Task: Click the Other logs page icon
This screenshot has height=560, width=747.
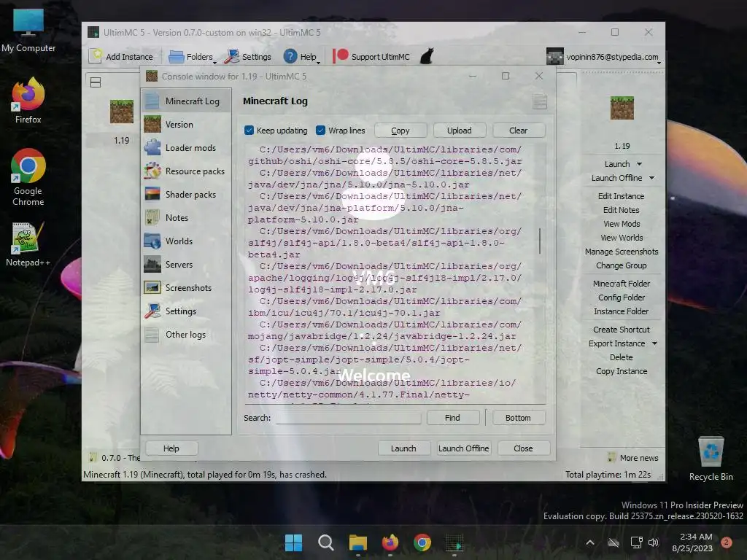Action: [152, 334]
